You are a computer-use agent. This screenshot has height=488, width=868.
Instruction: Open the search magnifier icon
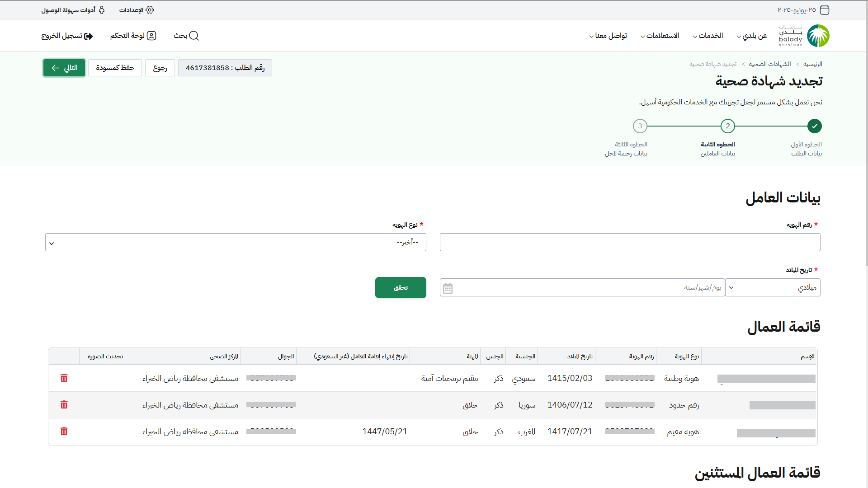194,36
